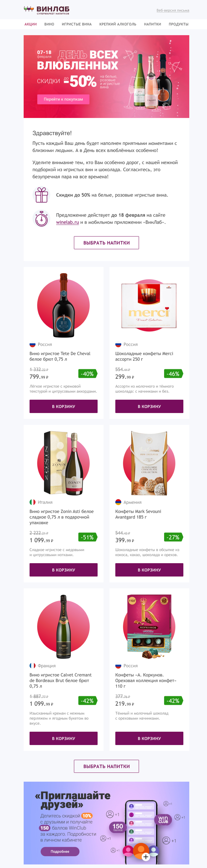Click the ВинЛаб logo
Viewport: 207px width, 868px height.
coord(46,10)
